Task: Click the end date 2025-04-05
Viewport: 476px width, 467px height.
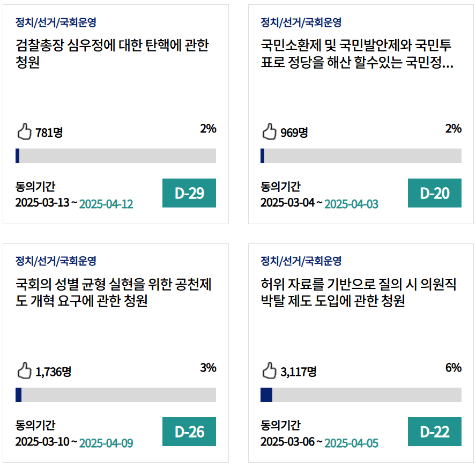Action: (351, 443)
